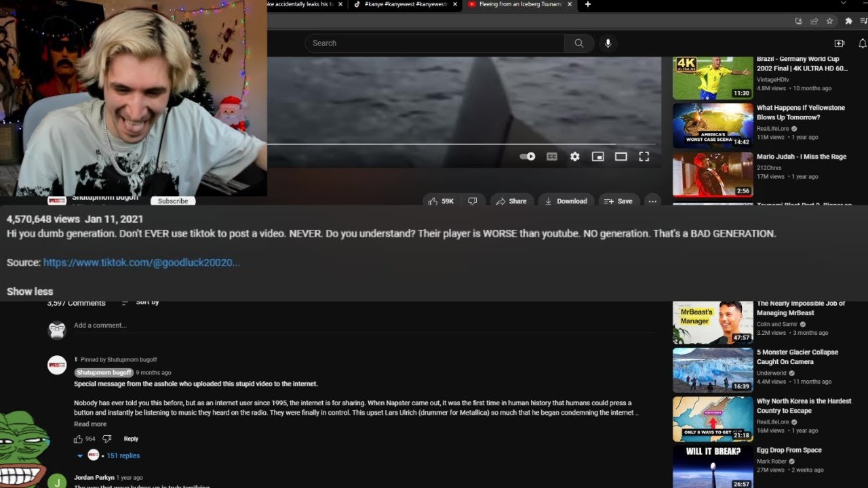This screenshot has height=488, width=868.
Task: Click the YouTube search input field
Action: (x=434, y=43)
